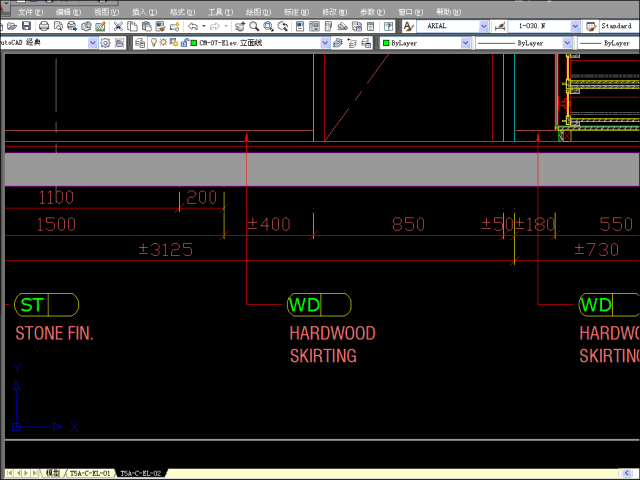Select the Zoom Window icon

click(x=268, y=27)
